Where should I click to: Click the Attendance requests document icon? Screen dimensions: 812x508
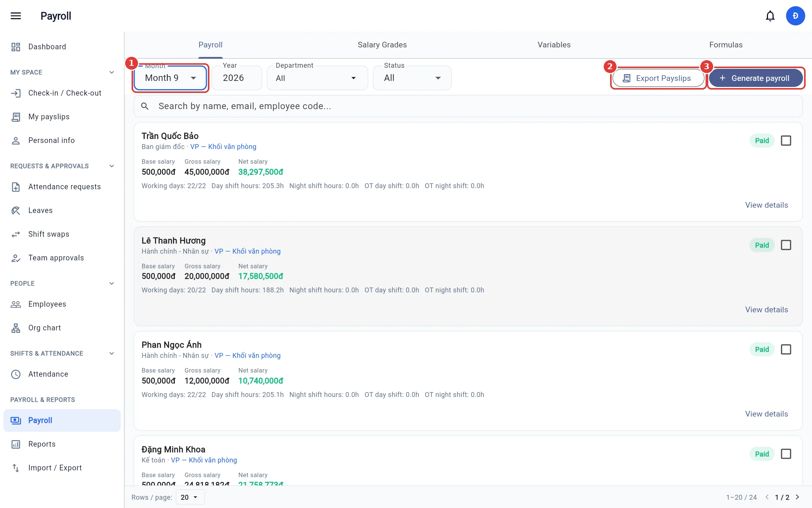[x=16, y=187]
